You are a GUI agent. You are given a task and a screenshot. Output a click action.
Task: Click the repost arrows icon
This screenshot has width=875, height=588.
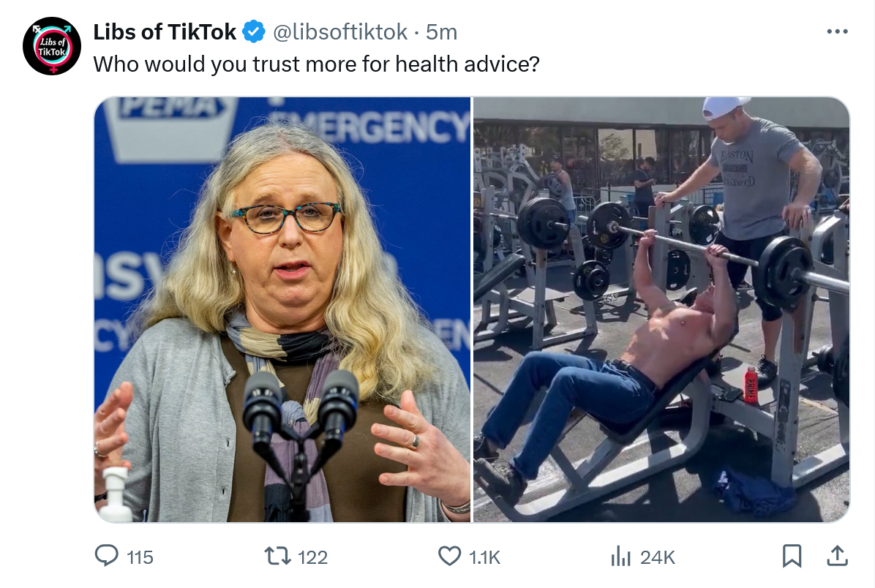click(x=277, y=557)
